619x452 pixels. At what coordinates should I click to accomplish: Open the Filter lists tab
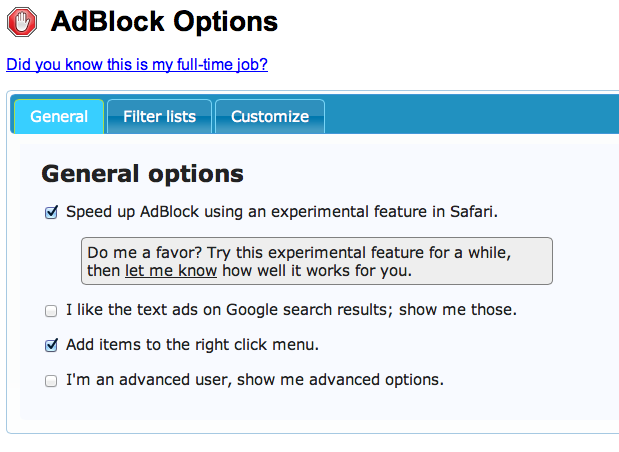tap(159, 116)
